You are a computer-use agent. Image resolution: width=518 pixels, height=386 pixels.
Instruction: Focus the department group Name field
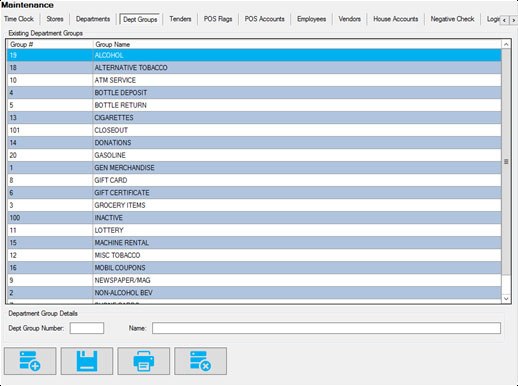click(x=326, y=328)
